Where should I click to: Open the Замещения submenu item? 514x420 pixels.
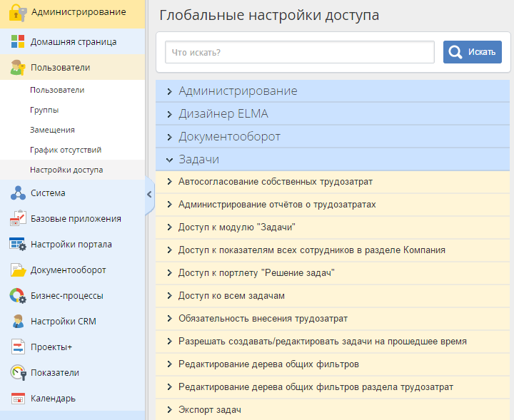52,130
